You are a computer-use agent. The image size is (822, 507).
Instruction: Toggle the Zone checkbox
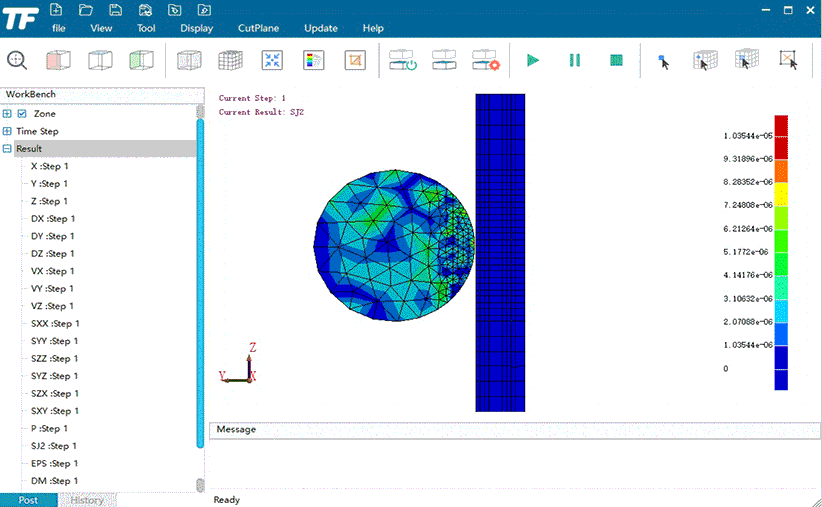tap(21, 114)
